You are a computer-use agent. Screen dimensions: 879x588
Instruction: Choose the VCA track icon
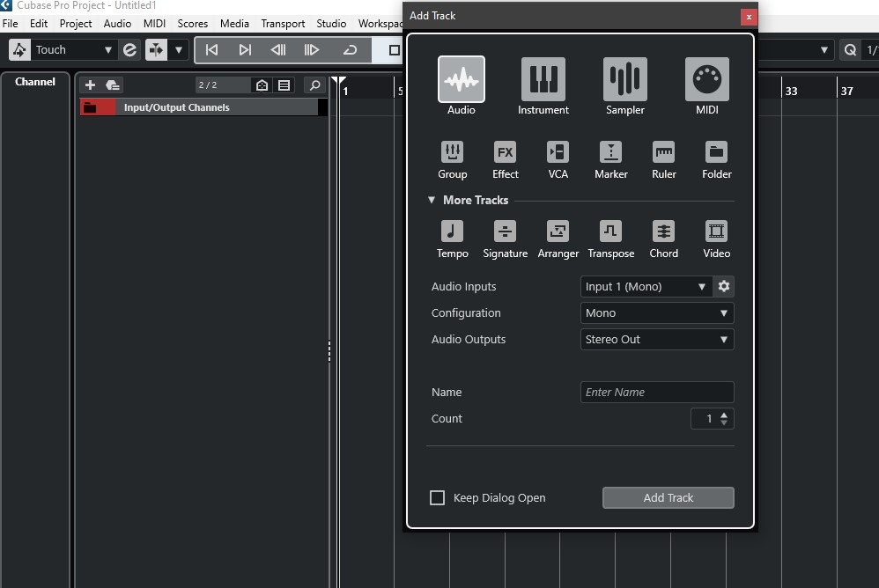tap(558, 151)
